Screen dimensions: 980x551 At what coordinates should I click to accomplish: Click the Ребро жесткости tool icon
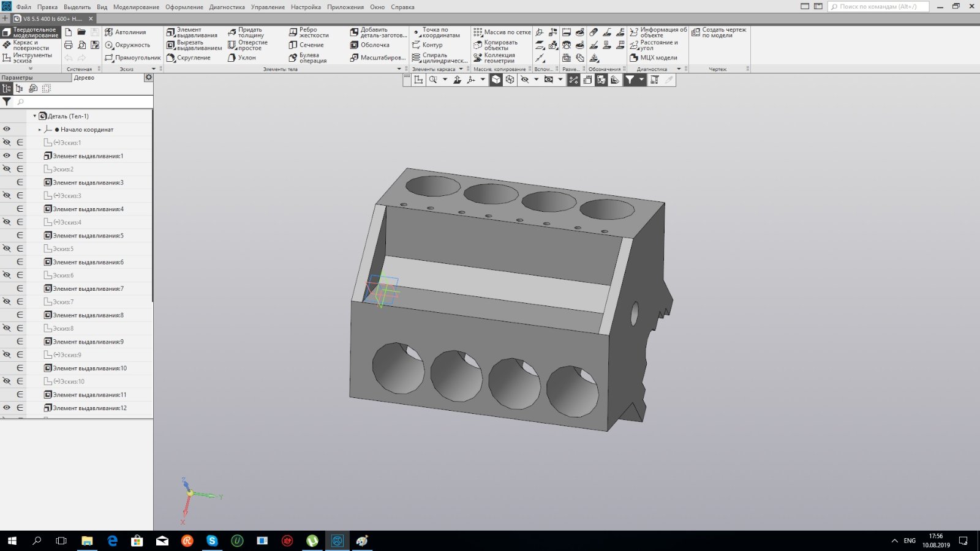click(x=293, y=32)
